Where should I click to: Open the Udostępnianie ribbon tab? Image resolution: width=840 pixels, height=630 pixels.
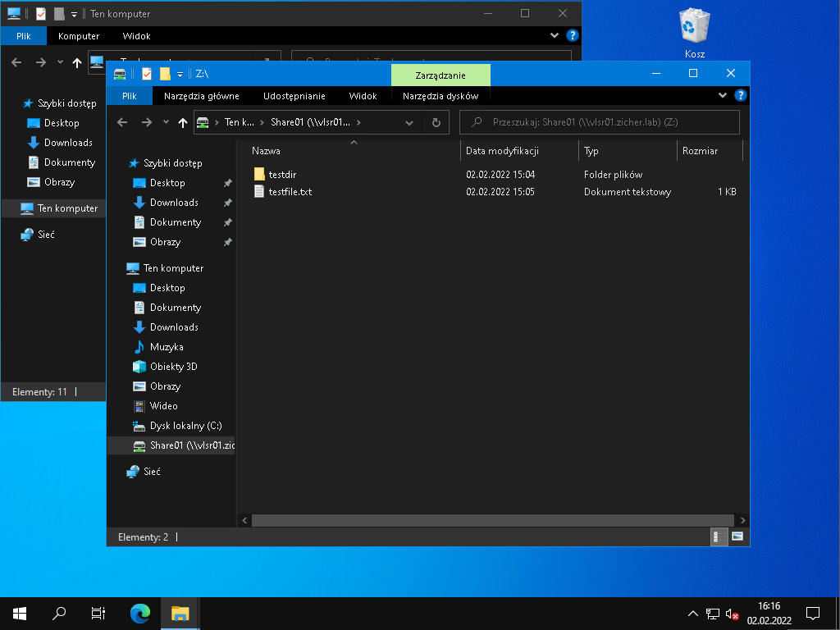click(x=294, y=96)
